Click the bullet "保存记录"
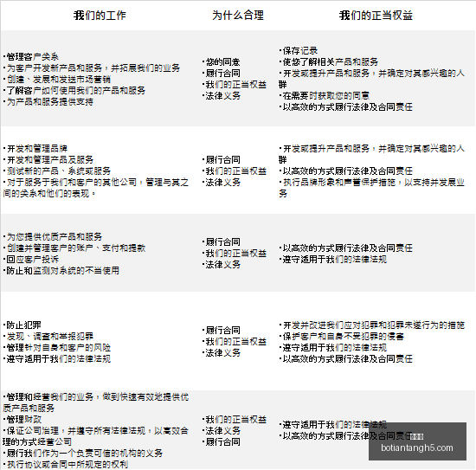The height and width of the screenshot is (470, 476). [x=299, y=51]
